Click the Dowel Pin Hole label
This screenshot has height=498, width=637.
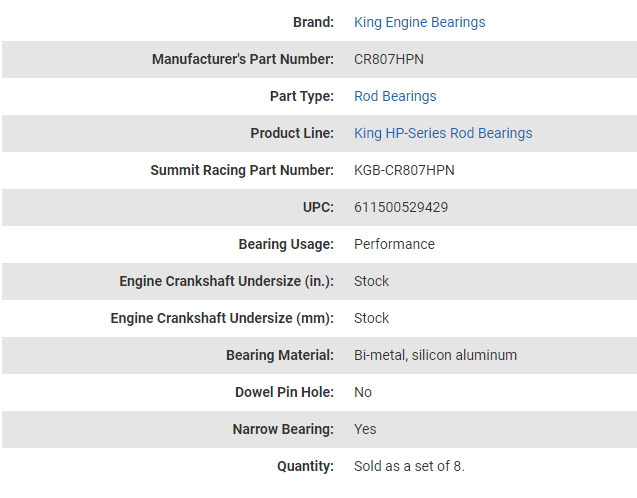[284, 392]
